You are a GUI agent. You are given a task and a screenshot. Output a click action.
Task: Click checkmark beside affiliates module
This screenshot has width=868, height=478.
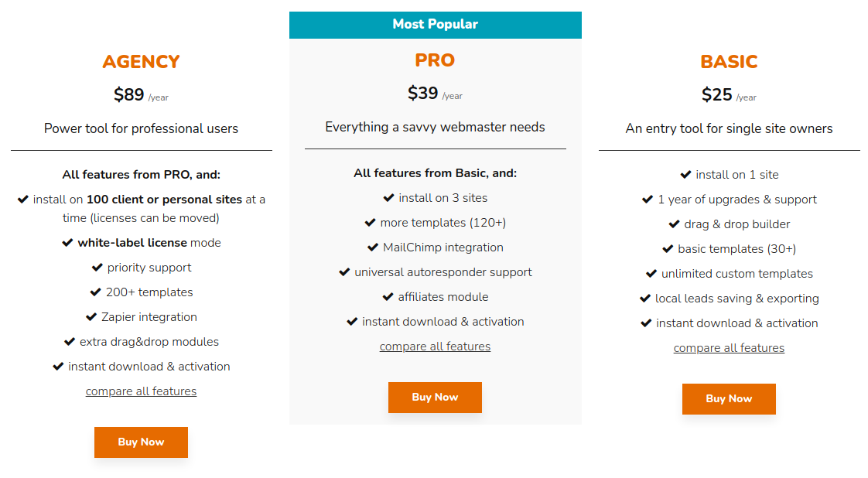point(388,296)
